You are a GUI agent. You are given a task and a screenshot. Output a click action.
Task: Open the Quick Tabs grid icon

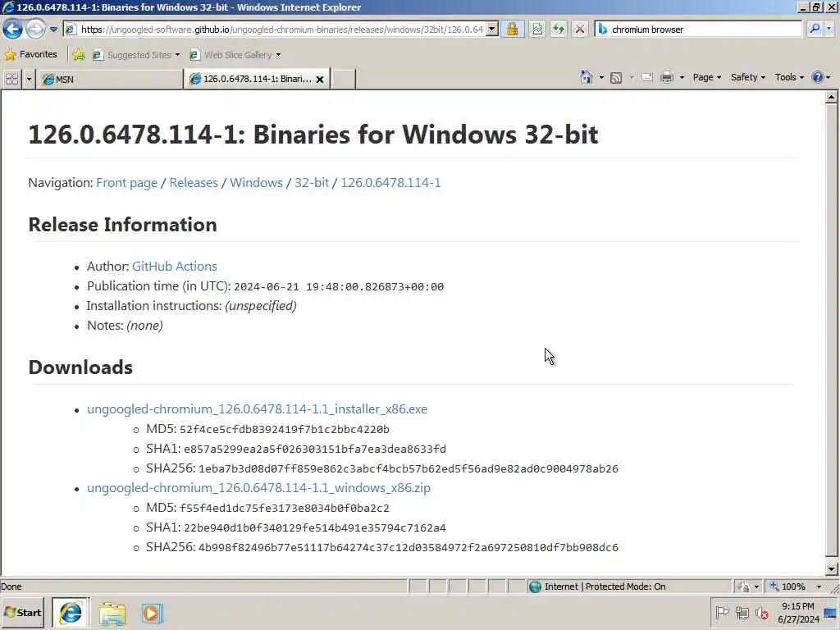pos(11,80)
